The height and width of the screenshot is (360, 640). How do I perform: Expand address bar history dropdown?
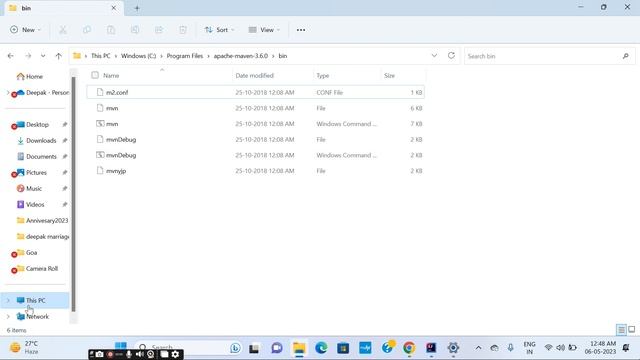pos(434,56)
